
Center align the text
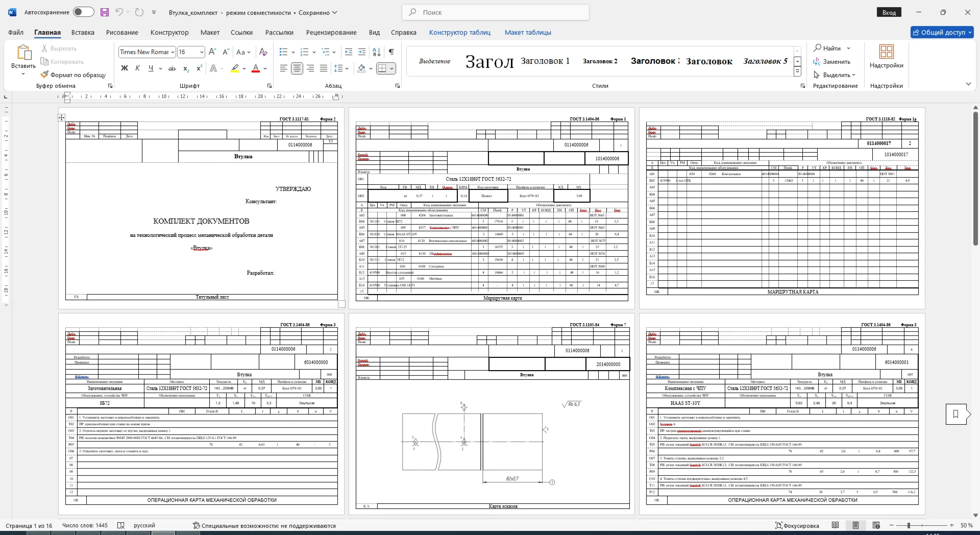(297, 68)
